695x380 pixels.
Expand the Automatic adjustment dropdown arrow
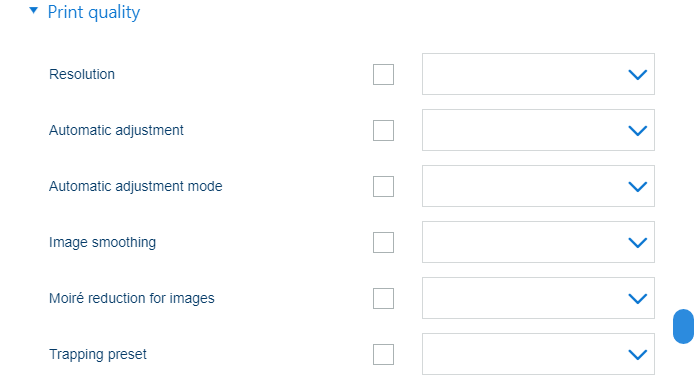[637, 130]
